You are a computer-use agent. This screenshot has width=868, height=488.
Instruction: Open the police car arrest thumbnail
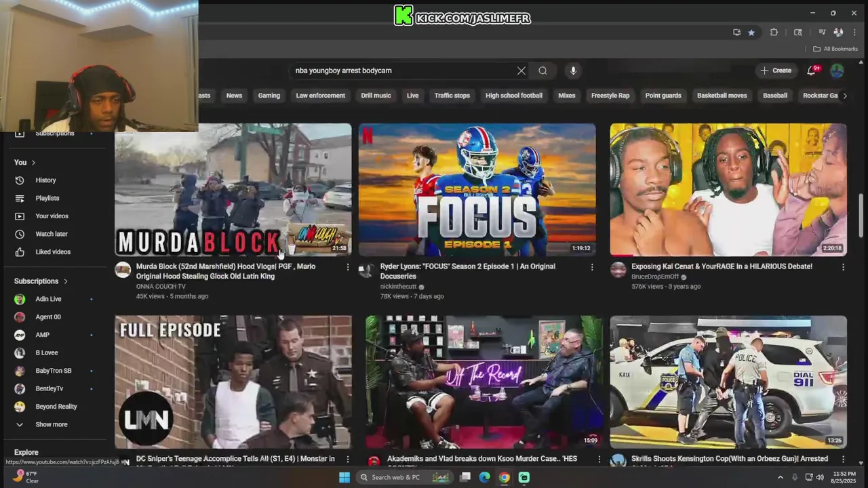[728, 382]
